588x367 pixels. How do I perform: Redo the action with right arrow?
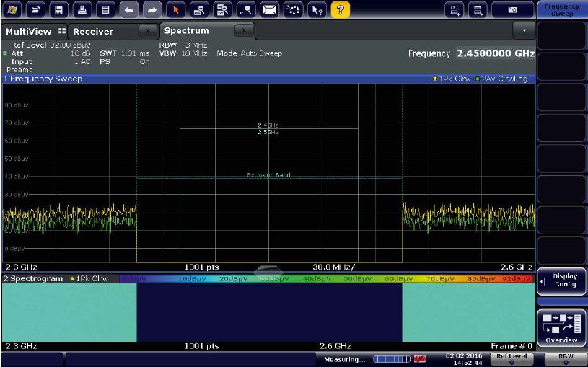[152, 10]
